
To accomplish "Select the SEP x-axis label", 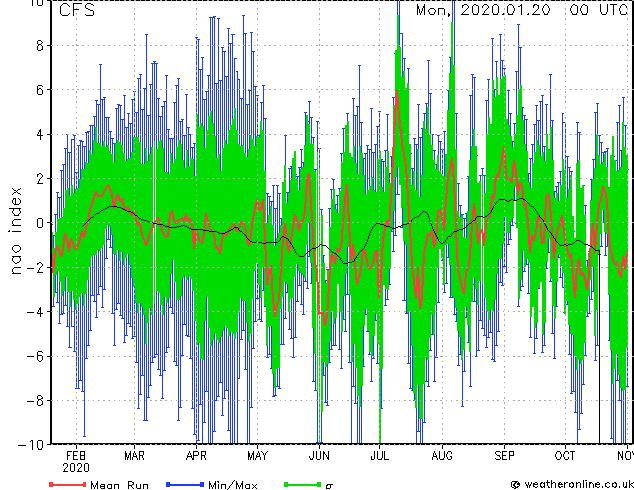I will point(504,456).
